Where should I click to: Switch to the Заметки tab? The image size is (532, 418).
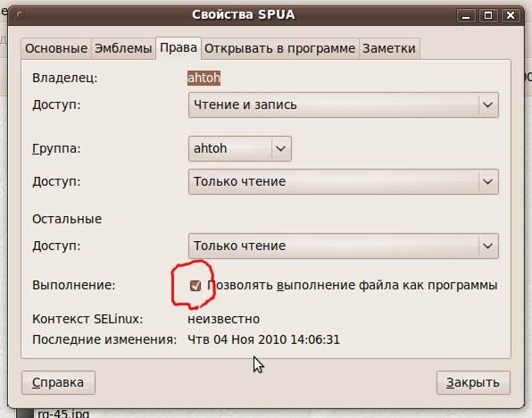coord(389,48)
